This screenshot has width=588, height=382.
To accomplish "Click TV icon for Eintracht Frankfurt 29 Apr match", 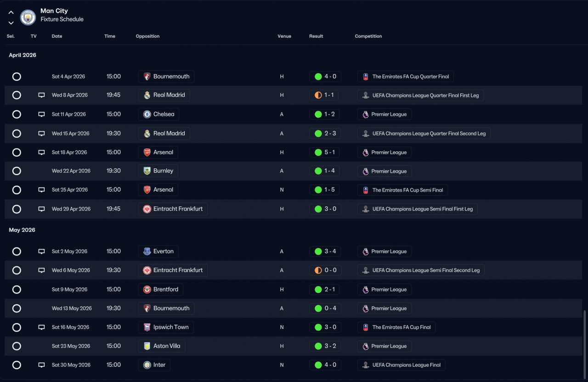I will click(x=41, y=209).
